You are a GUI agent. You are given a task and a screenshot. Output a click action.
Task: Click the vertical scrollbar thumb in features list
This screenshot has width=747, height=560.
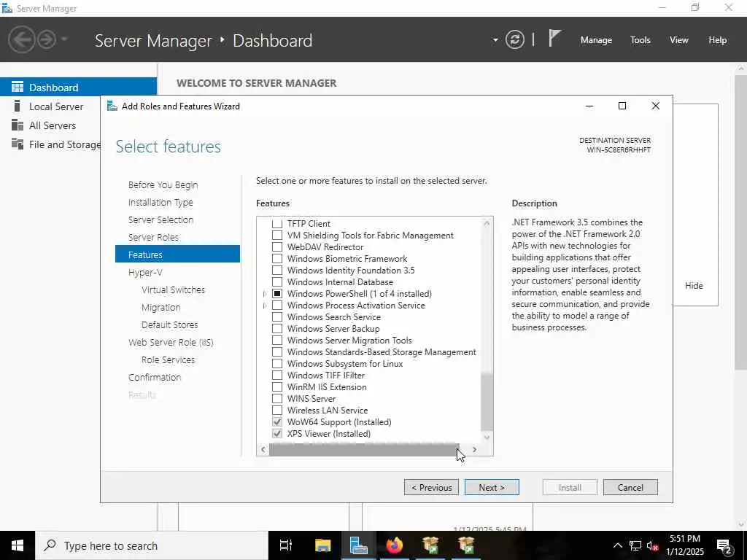(487, 402)
